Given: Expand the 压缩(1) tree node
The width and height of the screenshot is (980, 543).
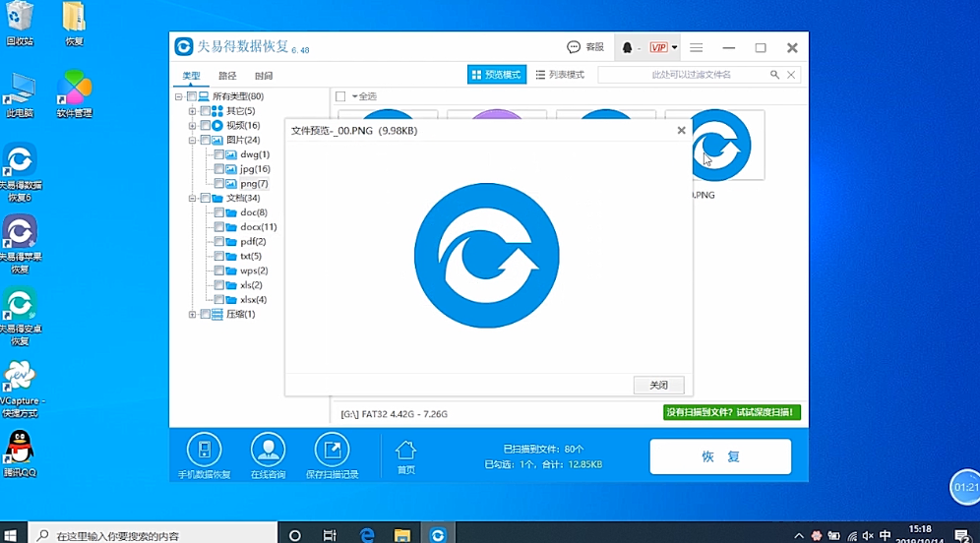Looking at the screenshot, I should [193, 315].
